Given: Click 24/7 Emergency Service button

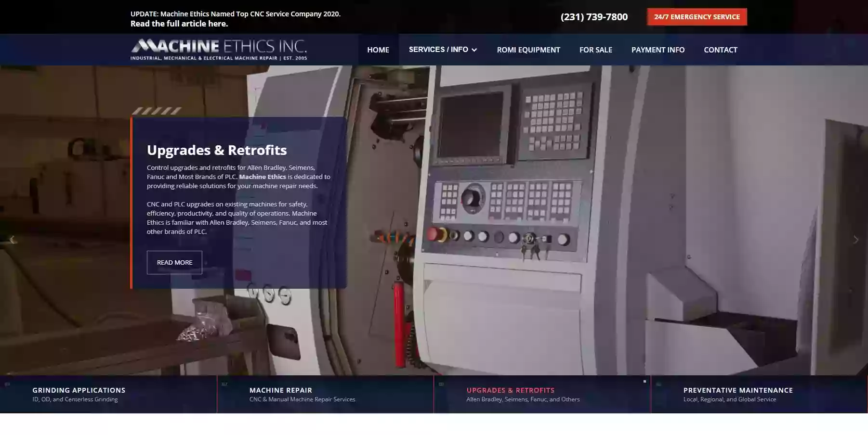Looking at the screenshot, I should coord(697,17).
